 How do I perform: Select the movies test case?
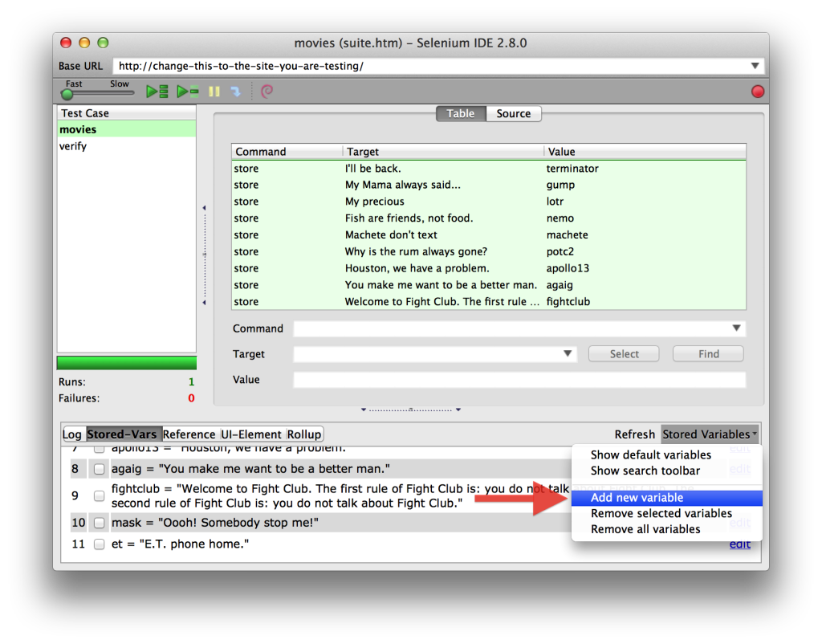coord(126,129)
